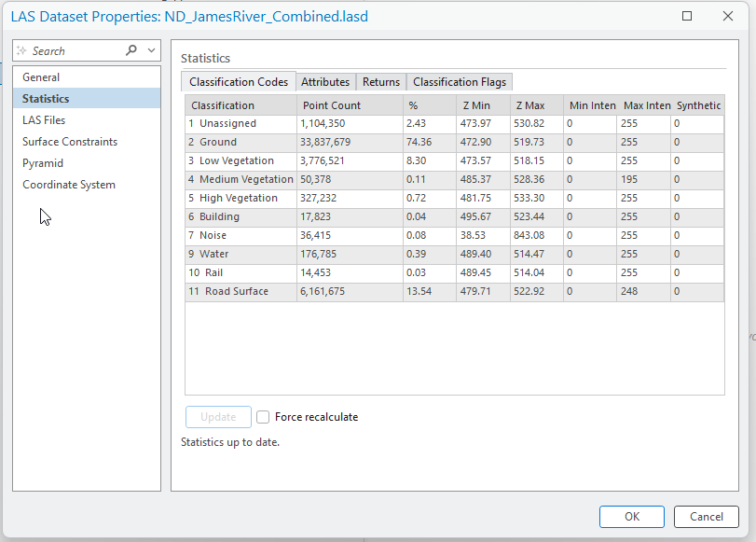756x542 pixels.
Task: Enable the Force recalculate checkbox
Action: (x=261, y=417)
